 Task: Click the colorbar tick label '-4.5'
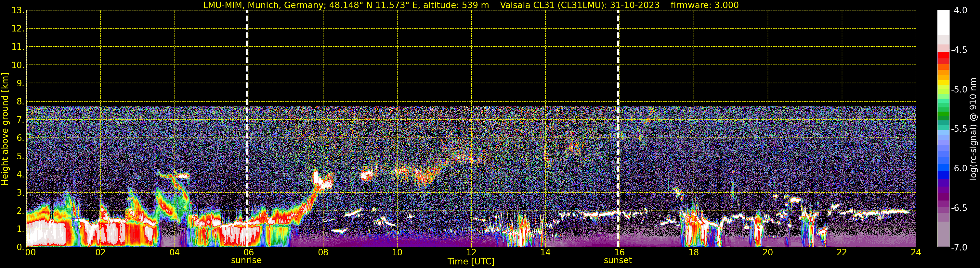959,50
